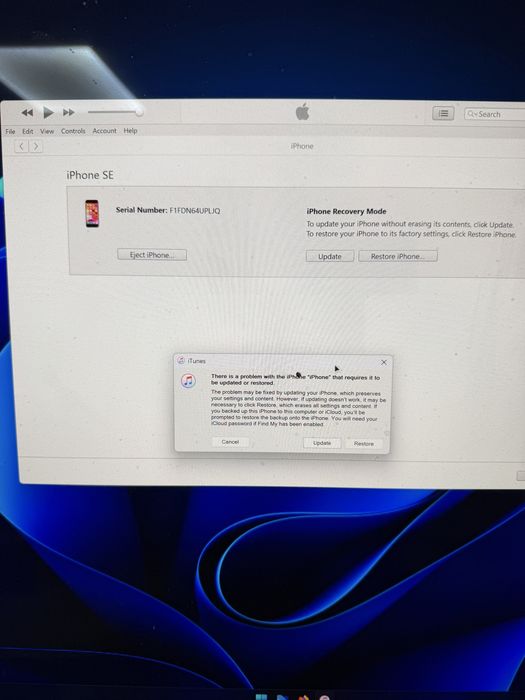The image size is (525, 700).
Task: Open the Help menu
Action: tap(130, 131)
